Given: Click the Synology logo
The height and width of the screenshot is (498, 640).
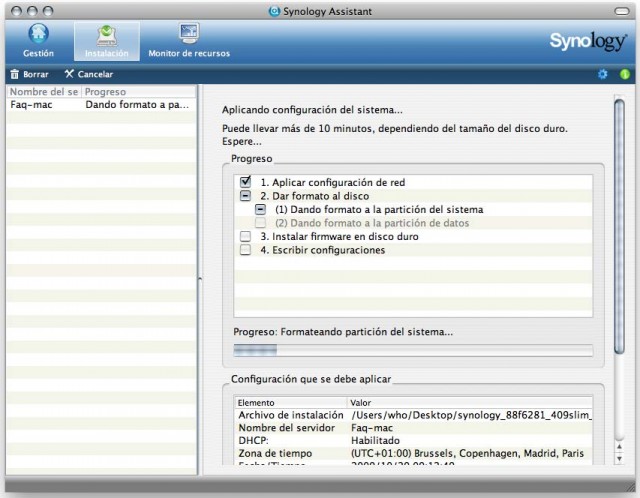Looking at the screenshot, I should click(588, 42).
